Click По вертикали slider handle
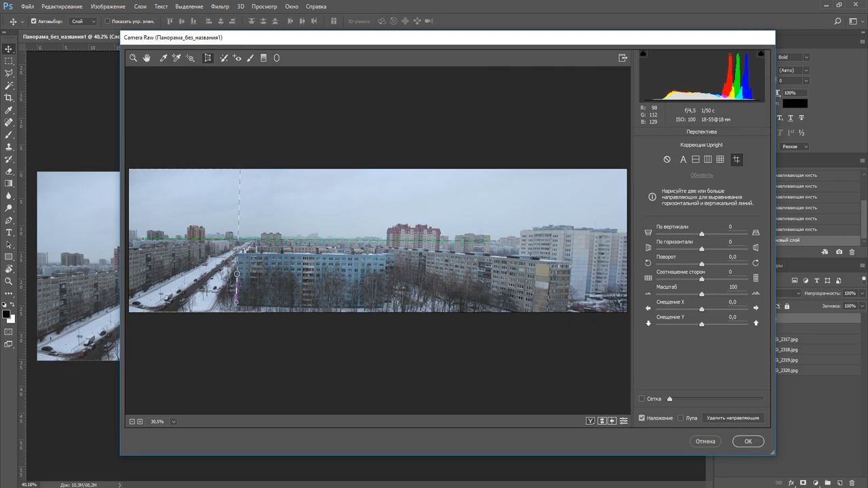Viewport: 868px width, 488px height. coord(702,234)
